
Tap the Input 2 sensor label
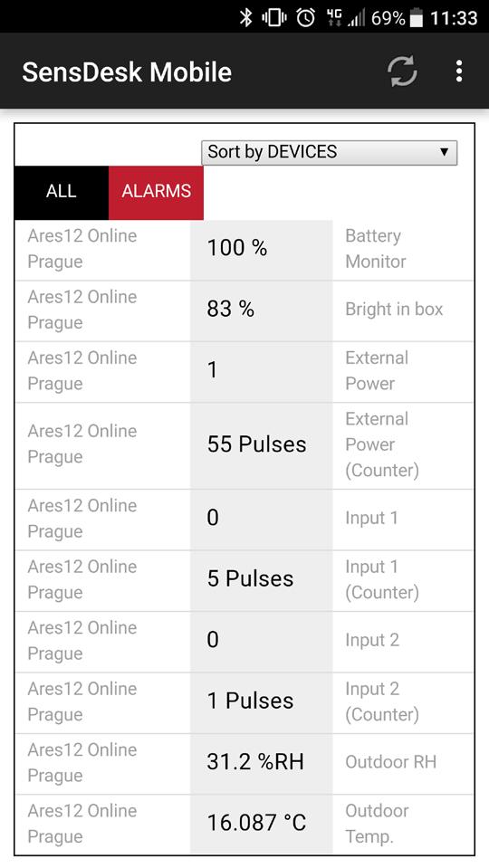372,640
